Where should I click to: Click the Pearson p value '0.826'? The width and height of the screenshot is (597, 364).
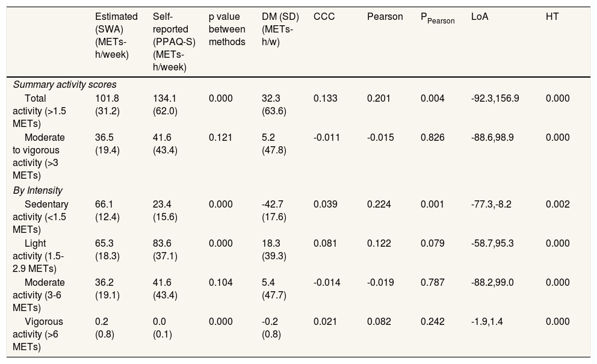tap(432, 137)
